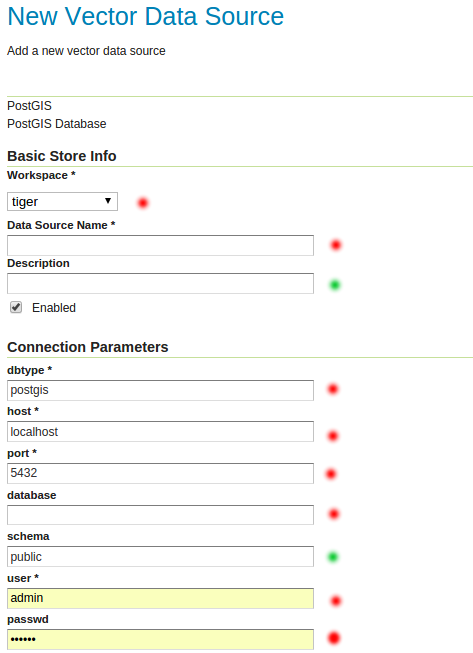
Task: Click the schema field containing public
Action: point(160,556)
